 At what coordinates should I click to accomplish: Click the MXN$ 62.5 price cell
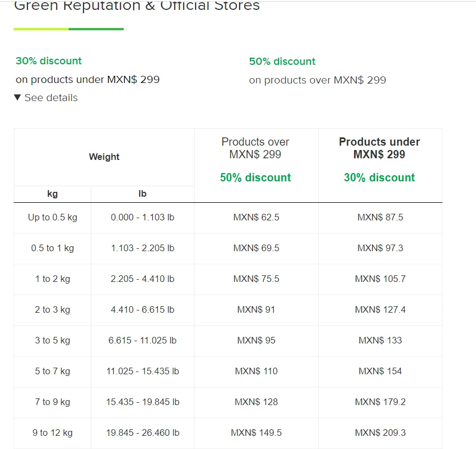[x=256, y=218]
